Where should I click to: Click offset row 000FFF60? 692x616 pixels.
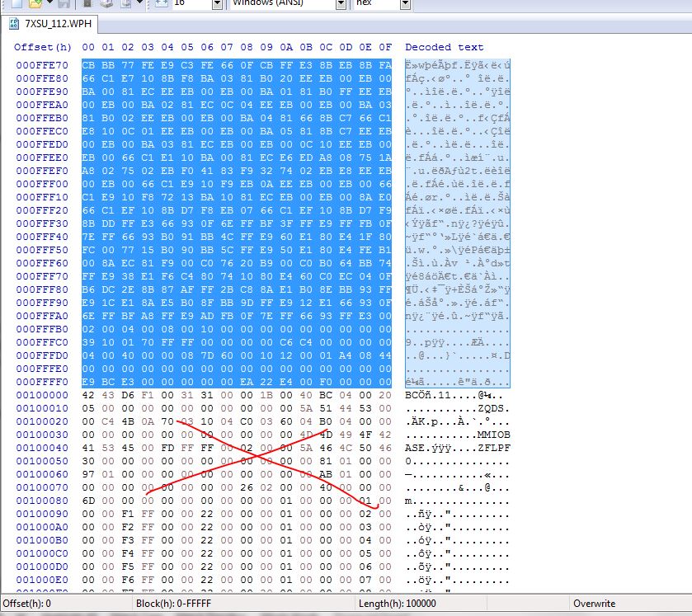42,263
